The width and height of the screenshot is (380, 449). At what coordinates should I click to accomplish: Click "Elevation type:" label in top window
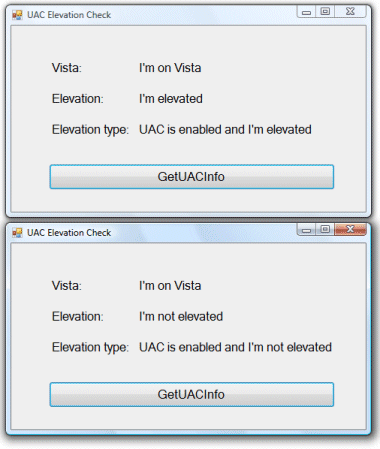pos(90,130)
